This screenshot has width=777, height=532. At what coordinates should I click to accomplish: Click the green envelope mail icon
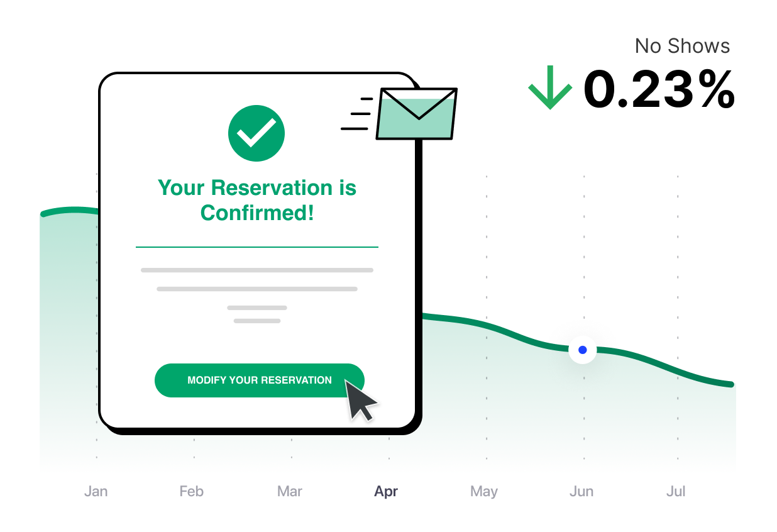416,114
